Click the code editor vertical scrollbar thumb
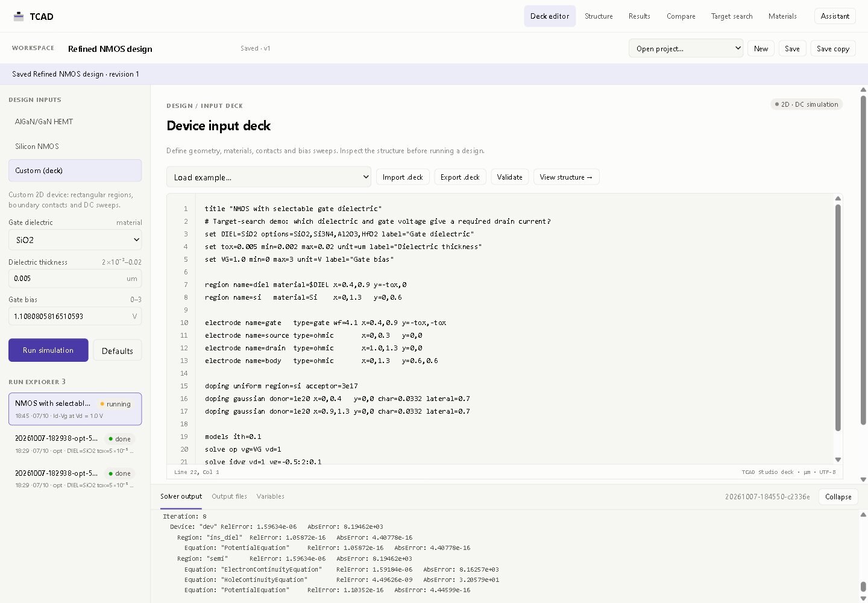The width and height of the screenshot is (868, 603). 838,318
